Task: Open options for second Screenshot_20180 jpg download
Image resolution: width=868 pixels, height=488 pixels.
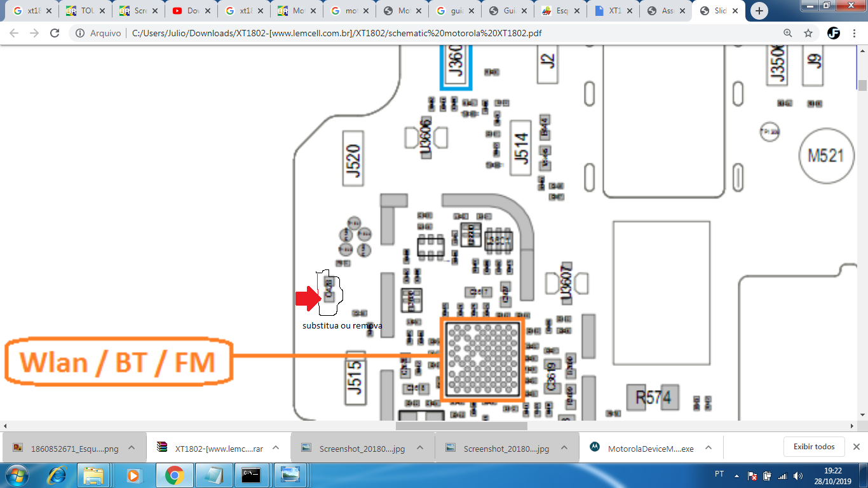Action: point(564,447)
